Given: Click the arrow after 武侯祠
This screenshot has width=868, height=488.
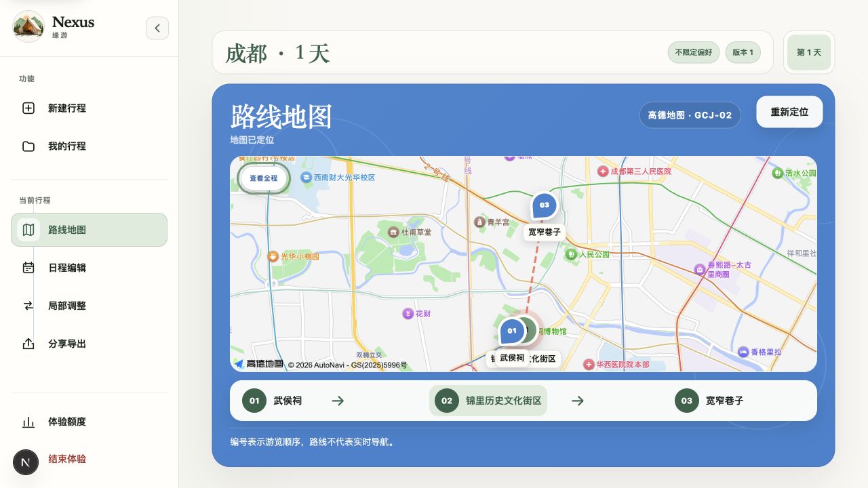Looking at the screenshot, I should pyautogui.click(x=338, y=401).
